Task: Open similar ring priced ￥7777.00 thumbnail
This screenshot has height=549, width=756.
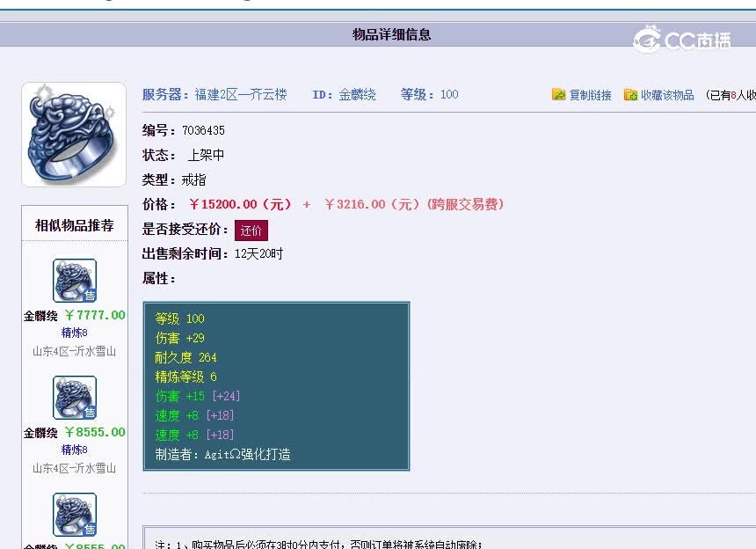Action: coord(75,281)
